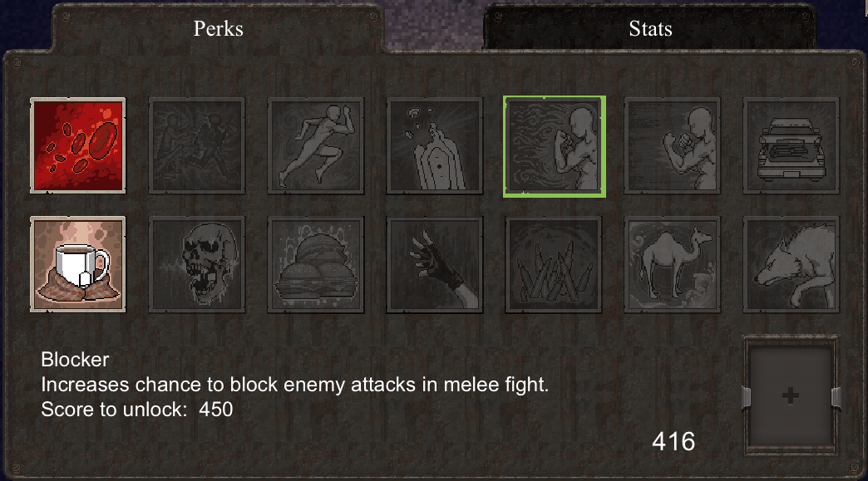Switch to the Stats tab
868x481 pixels.
650,29
